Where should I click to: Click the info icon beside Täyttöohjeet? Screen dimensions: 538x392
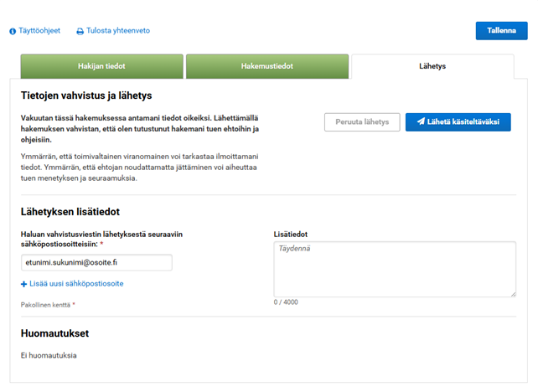(13, 31)
